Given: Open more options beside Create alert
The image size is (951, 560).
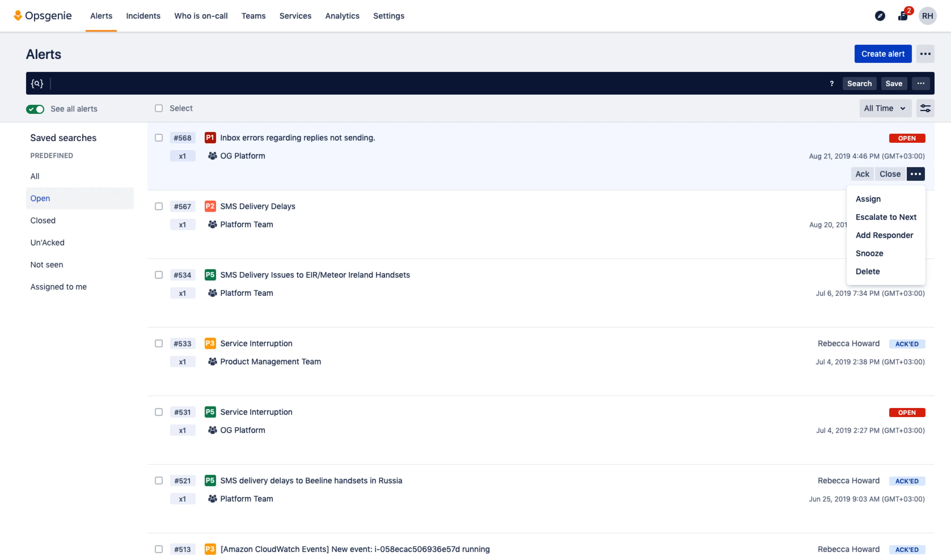Looking at the screenshot, I should point(925,54).
